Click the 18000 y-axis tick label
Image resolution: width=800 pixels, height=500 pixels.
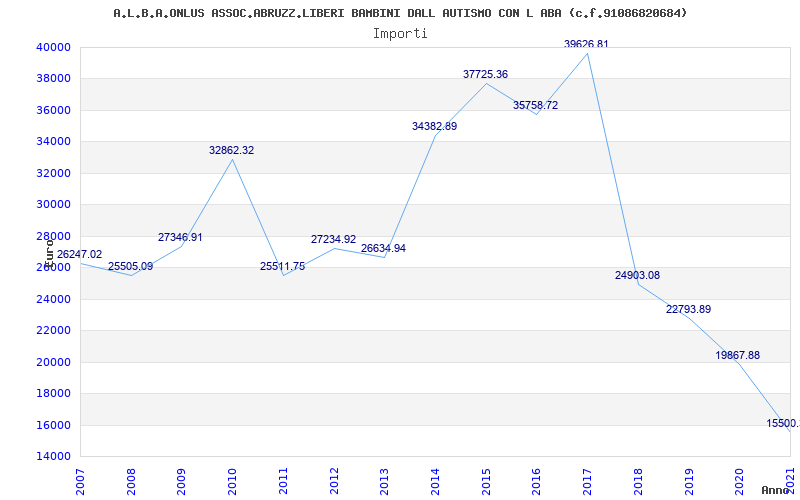pyautogui.click(x=53, y=393)
